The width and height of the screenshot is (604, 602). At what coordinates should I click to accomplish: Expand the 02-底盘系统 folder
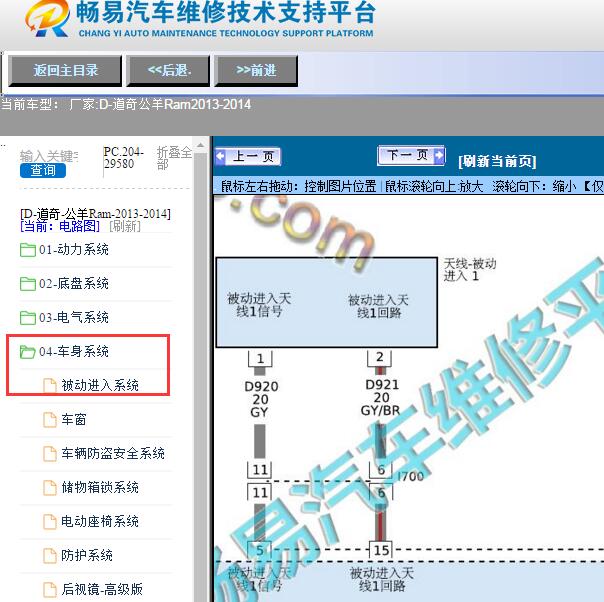tap(74, 284)
